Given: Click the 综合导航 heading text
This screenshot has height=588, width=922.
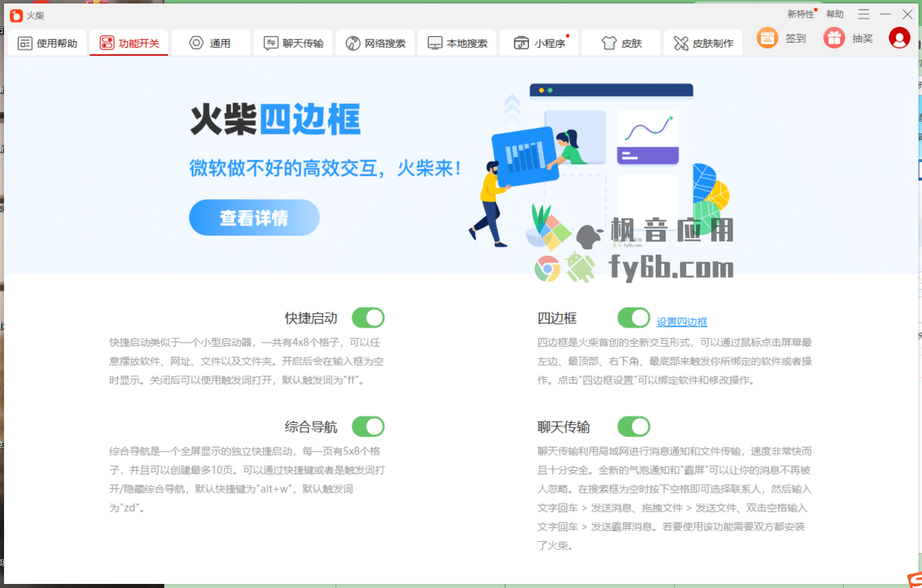Looking at the screenshot, I should (x=311, y=427).
